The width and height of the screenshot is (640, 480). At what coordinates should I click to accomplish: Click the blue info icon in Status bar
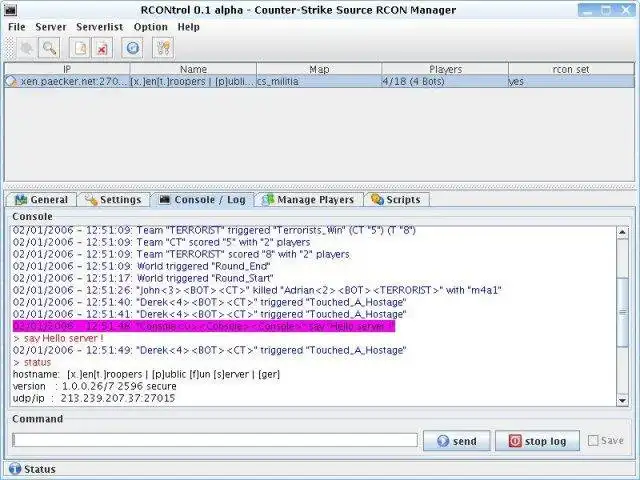click(x=15, y=469)
